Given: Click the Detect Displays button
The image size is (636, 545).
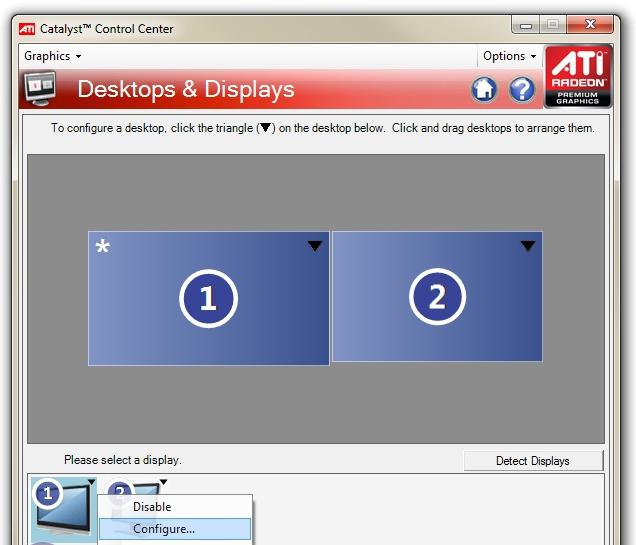Looking at the screenshot, I should click(x=533, y=461).
